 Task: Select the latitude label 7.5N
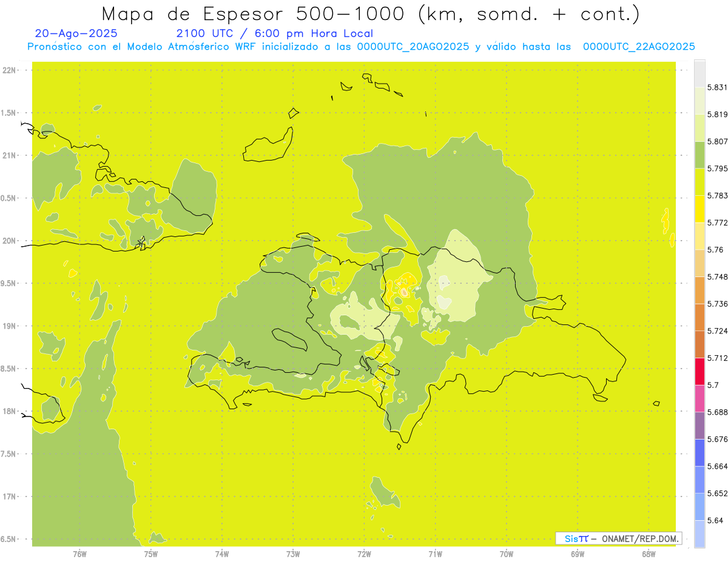9,454
